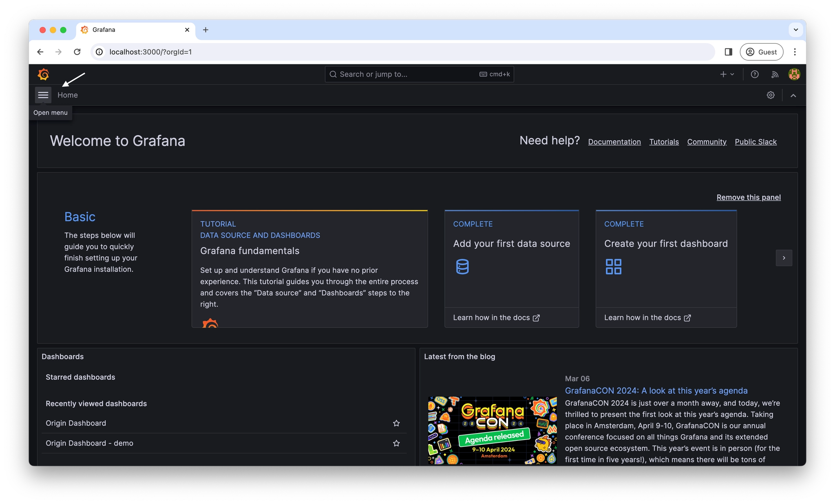Click the Public Slack community link
The image size is (835, 504).
coord(755,142)
